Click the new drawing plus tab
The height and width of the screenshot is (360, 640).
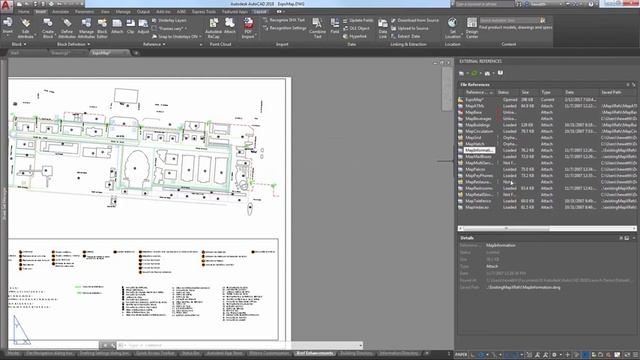click(x=136, y=53)
